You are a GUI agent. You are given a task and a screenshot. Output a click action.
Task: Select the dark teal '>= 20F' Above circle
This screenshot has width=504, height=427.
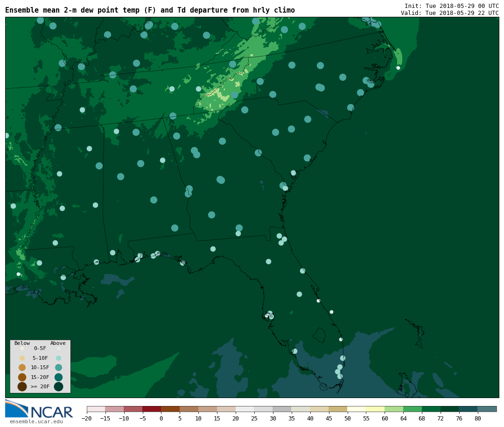pos(58,386)
